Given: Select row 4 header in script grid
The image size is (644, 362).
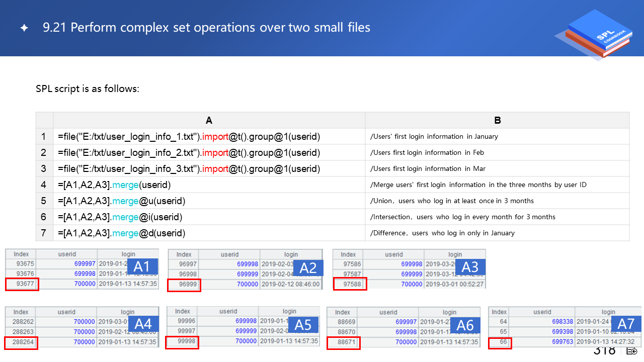Looking at the screenshot, I should pos(44,185).
